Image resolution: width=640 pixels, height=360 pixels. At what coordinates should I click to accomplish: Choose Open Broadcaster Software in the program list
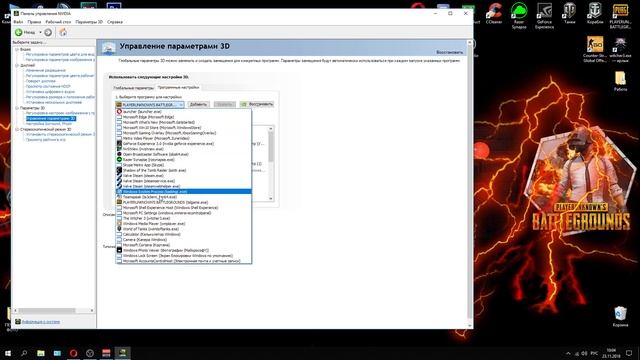(x=184, y=154)
